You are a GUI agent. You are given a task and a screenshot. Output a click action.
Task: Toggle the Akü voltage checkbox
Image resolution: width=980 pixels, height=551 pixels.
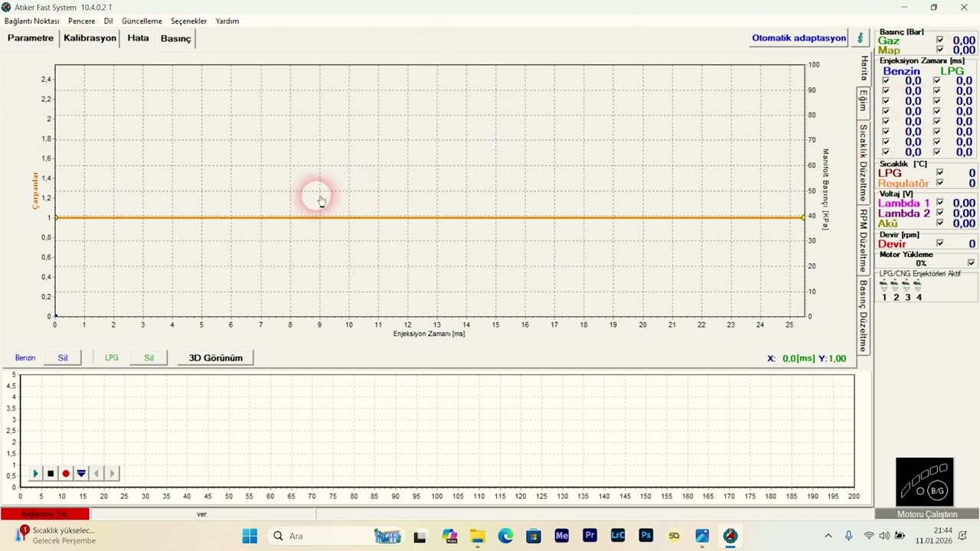(940, 223)
